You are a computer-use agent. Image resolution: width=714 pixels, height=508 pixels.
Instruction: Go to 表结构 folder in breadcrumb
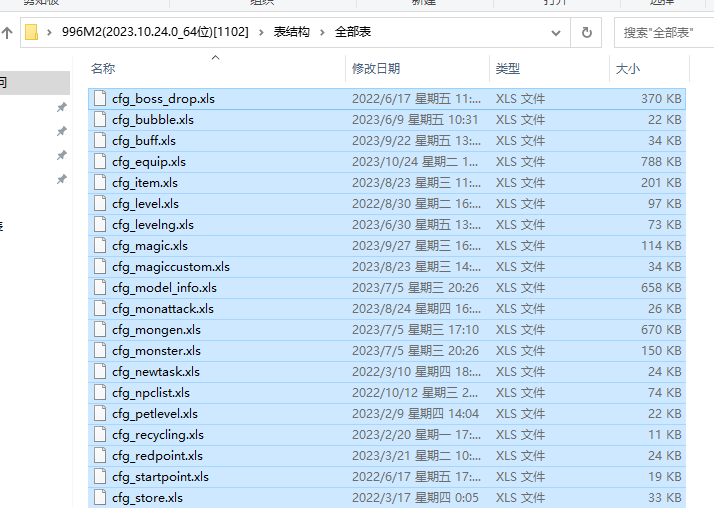tap(291, 32)
